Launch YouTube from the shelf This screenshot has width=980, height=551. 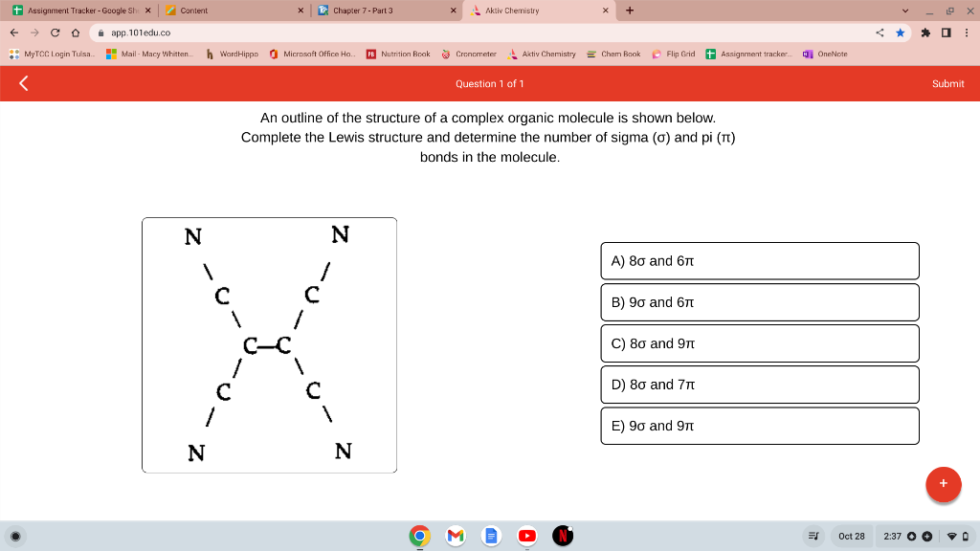(x=525, y=537)
